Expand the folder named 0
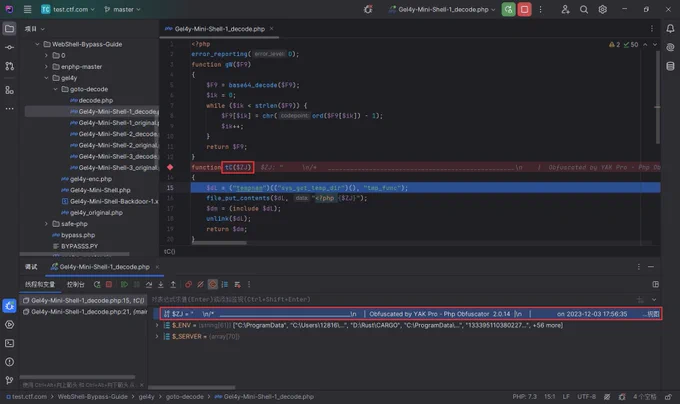The image size is (680, 404). click(46, 55)
